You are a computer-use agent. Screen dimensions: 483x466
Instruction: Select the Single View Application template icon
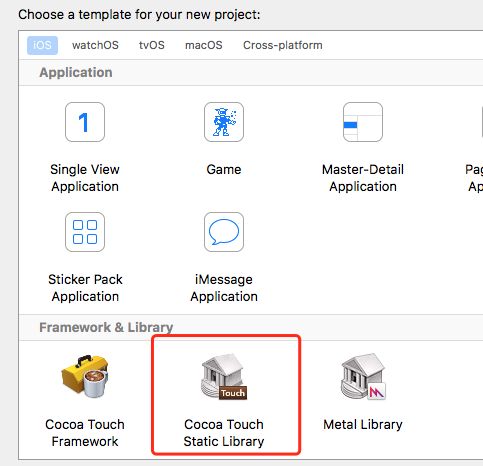coord(85,122)
